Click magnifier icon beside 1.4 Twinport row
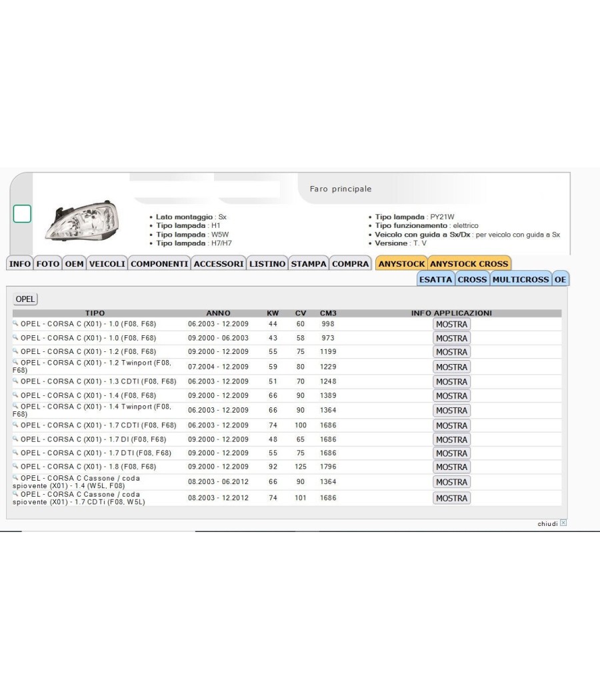This screenshot has width=600, height=700. pos(15,406)
